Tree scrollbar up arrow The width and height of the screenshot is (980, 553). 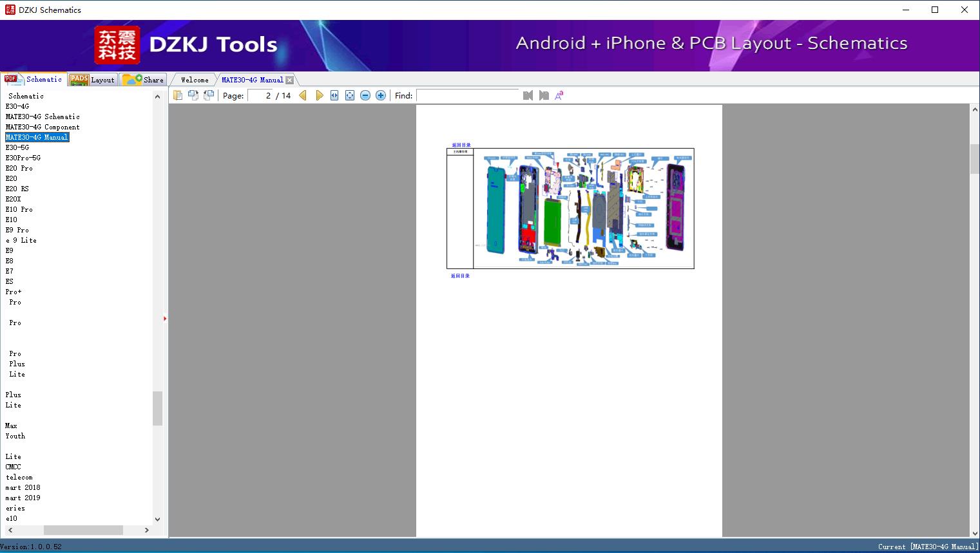click(157, 97)
